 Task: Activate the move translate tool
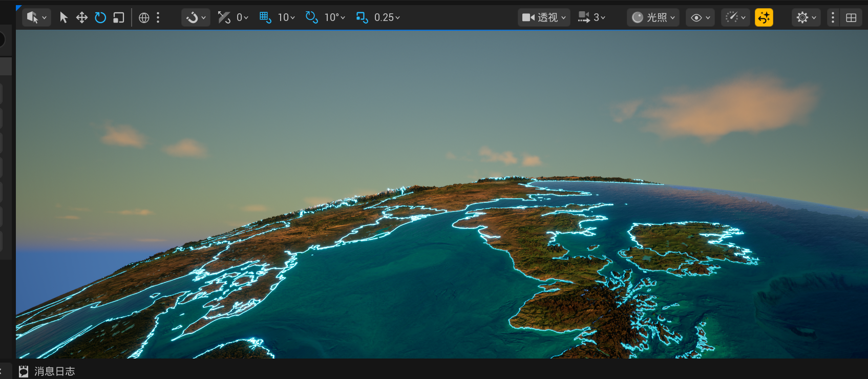(82, 17)
